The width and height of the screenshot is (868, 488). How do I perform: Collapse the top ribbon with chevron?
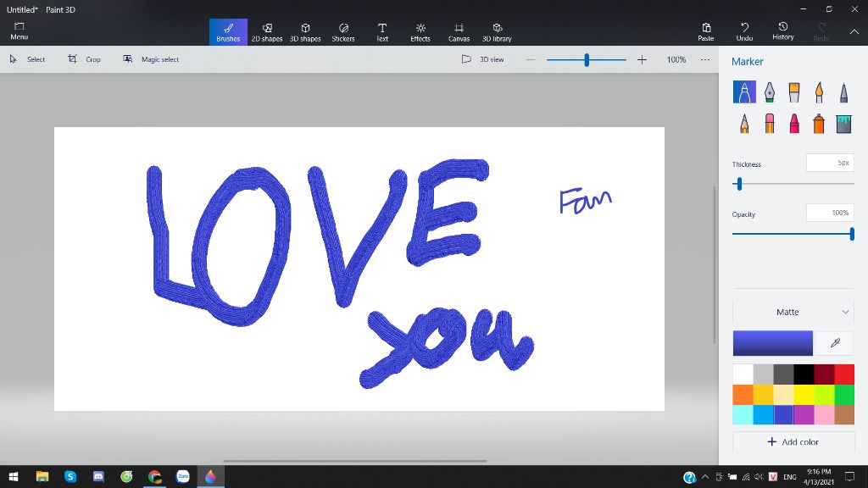click(x=854, y=32)
